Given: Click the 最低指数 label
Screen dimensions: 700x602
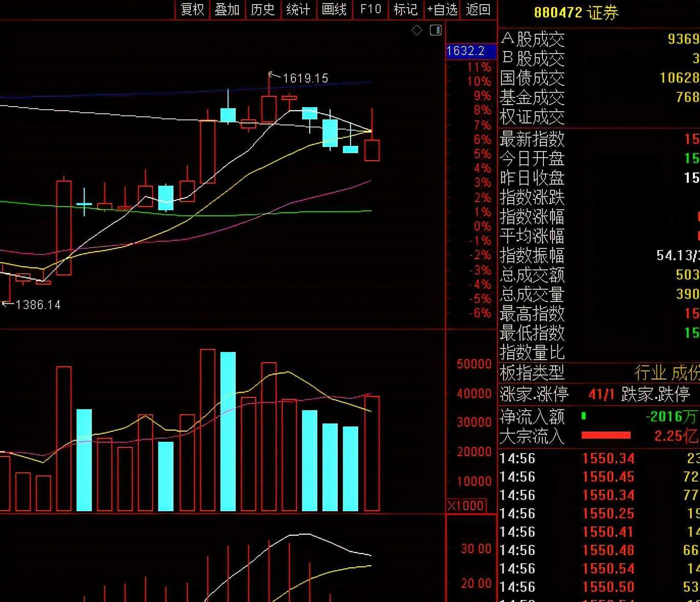Looking at the screenshot, I should click(x=532, y=333).
